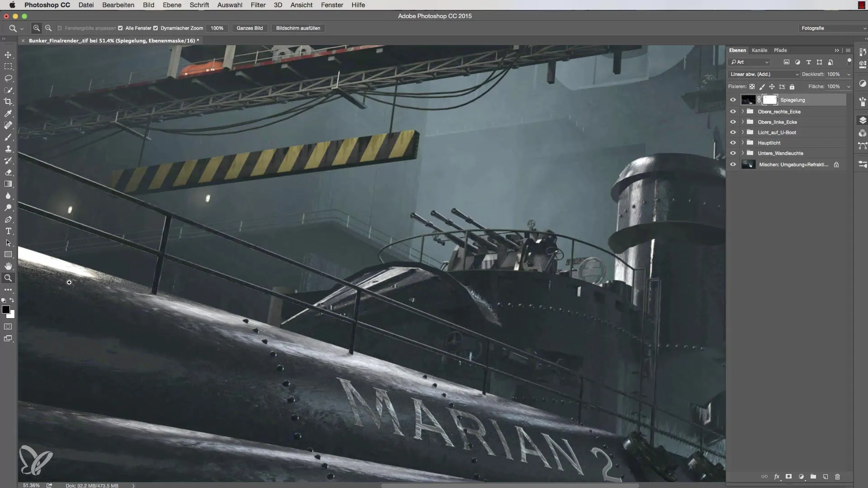
Task: Expand the Licht_auf_U-Boot group
Action: [742, 132]
